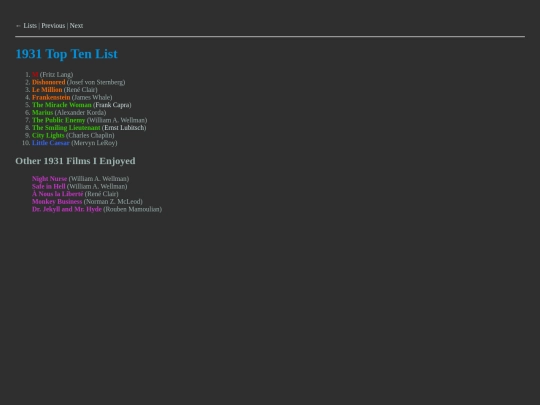Click director name (Alexander Korda)
This screenshot has width=540, height=405.
coord(80,113)
